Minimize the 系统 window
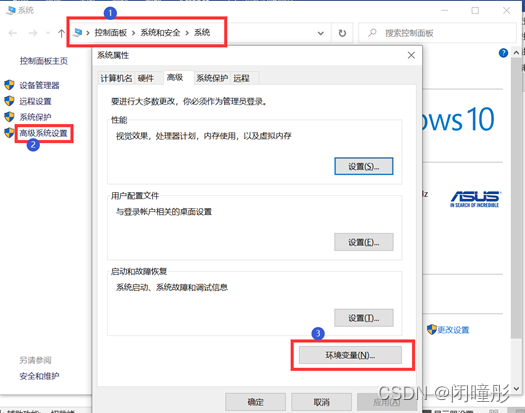525x413 pixels. pos(445,10)
